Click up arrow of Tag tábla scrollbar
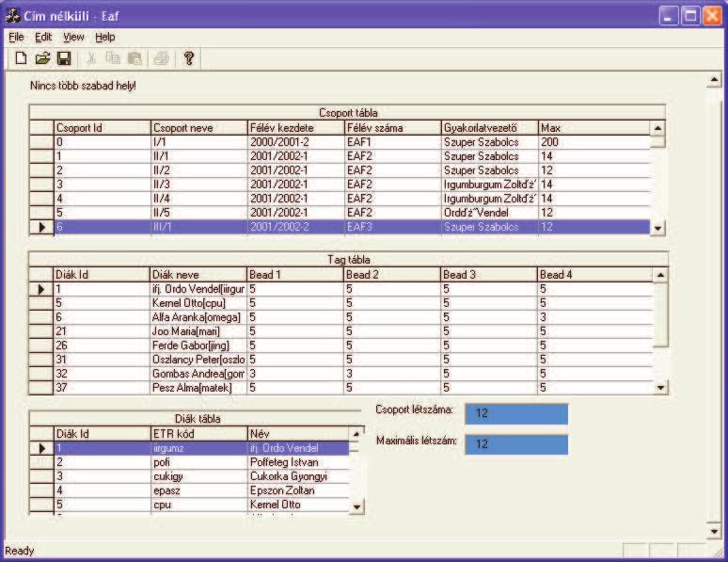The image size is (728, 562). pyautogui.click(x=660, y=275)
